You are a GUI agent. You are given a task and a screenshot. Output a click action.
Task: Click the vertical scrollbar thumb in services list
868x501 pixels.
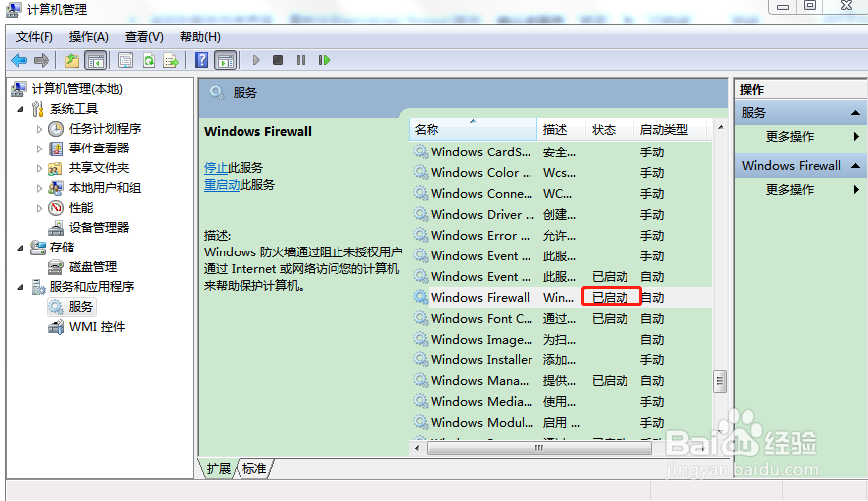(720, 381)
